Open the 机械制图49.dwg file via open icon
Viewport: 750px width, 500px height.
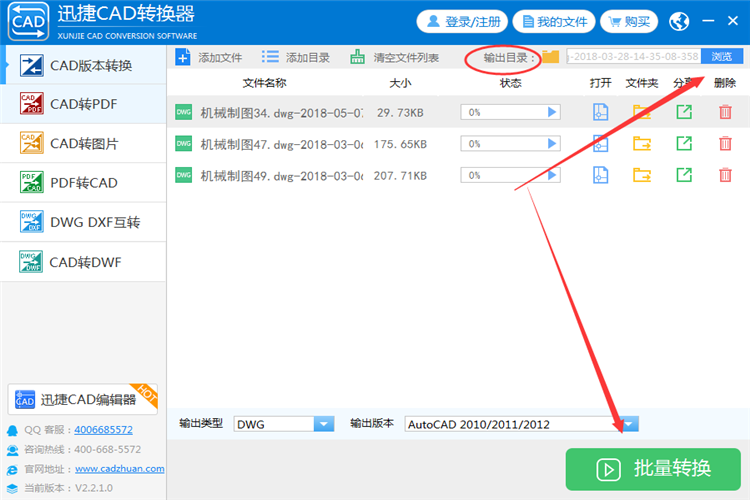click(x=600, y=175)
